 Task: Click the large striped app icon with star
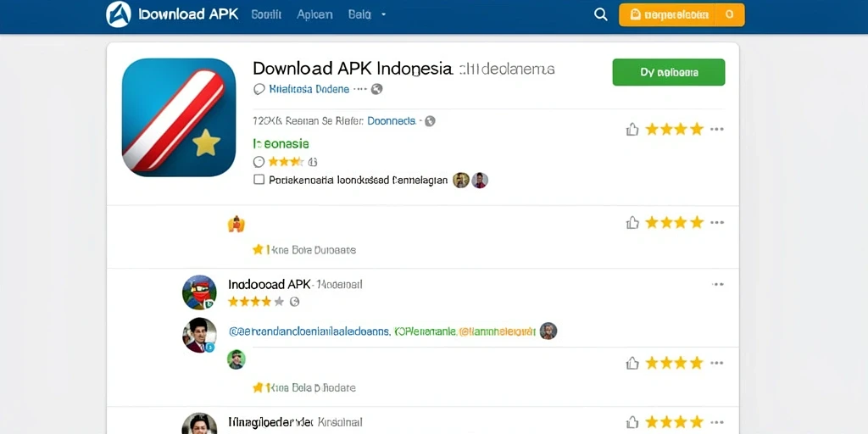pos(179,117)
